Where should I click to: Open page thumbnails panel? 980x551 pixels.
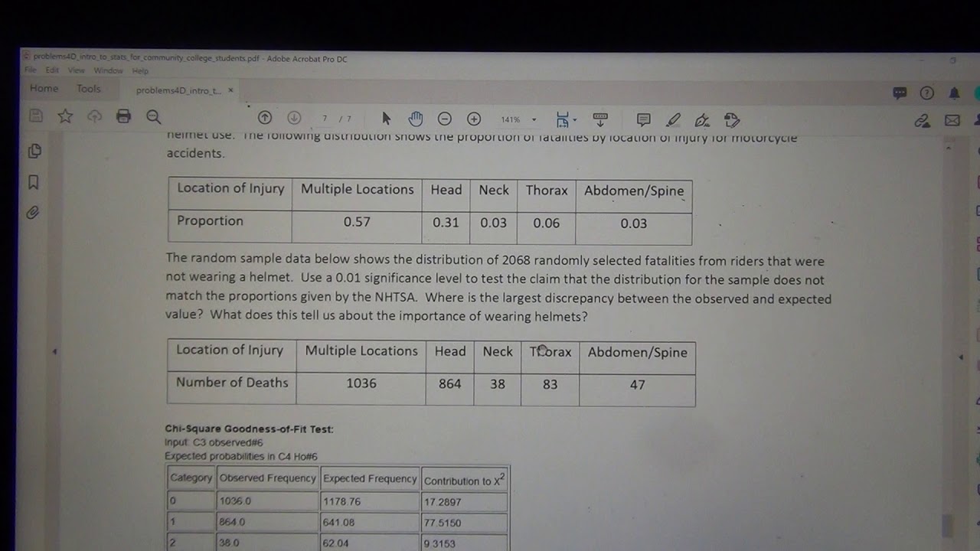pos(34,152)
